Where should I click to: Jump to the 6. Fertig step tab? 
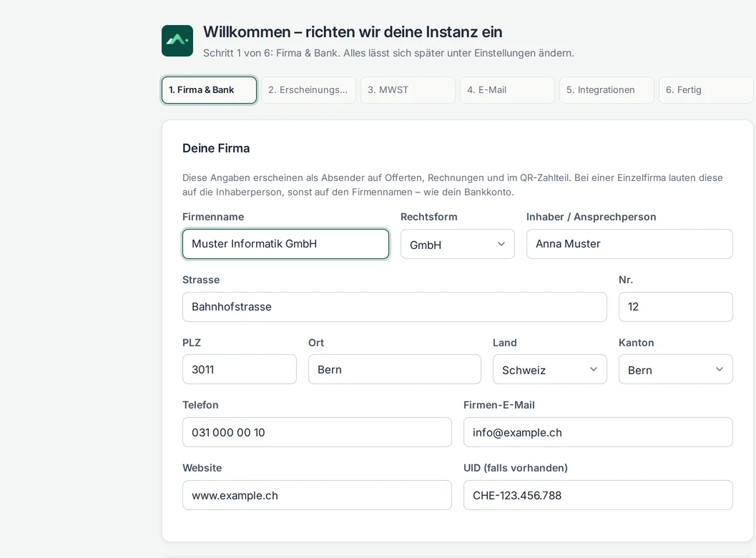(706, 90)
